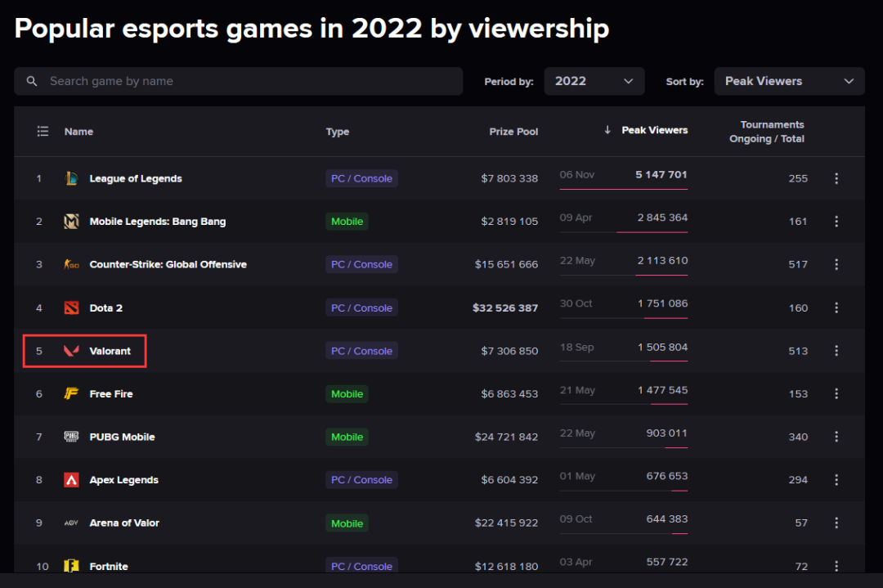Open Valorant row three-dot menu
883x588 pixels.
tap(836, 351)
